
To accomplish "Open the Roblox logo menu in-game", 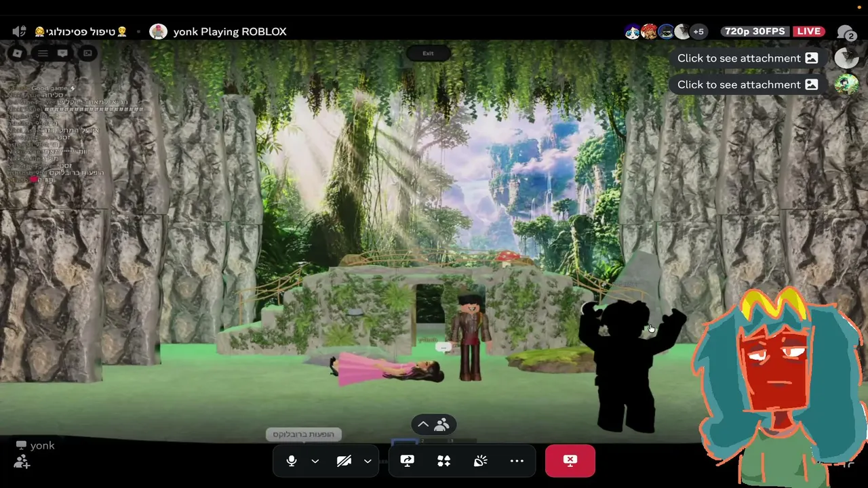I will coord(18,53).
